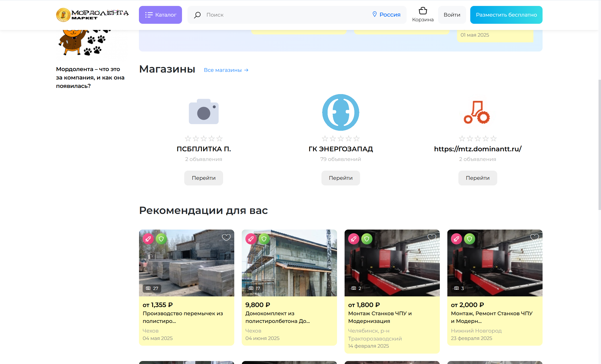The width and height of the screenshot is (601, 364).
Task: Open the CNC machine photo with 3 images
Action: [x=495, y=263]
